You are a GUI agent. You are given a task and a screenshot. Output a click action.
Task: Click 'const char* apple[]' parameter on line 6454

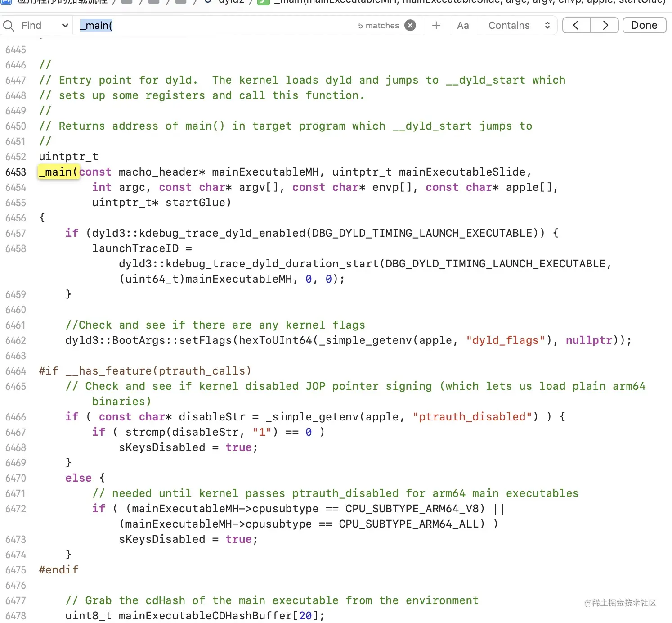(488, 187)
